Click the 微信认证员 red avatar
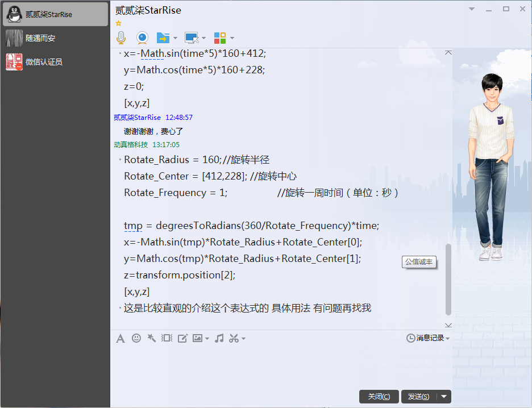Screen dimensions: 532x408 coord(14,62)
